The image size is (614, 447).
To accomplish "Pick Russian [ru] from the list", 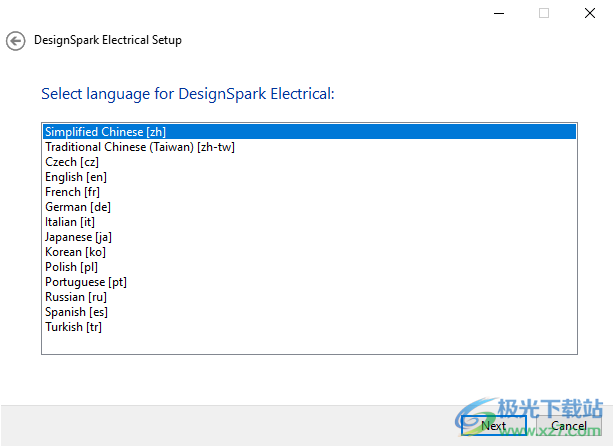I will click(x=309, y=297).
